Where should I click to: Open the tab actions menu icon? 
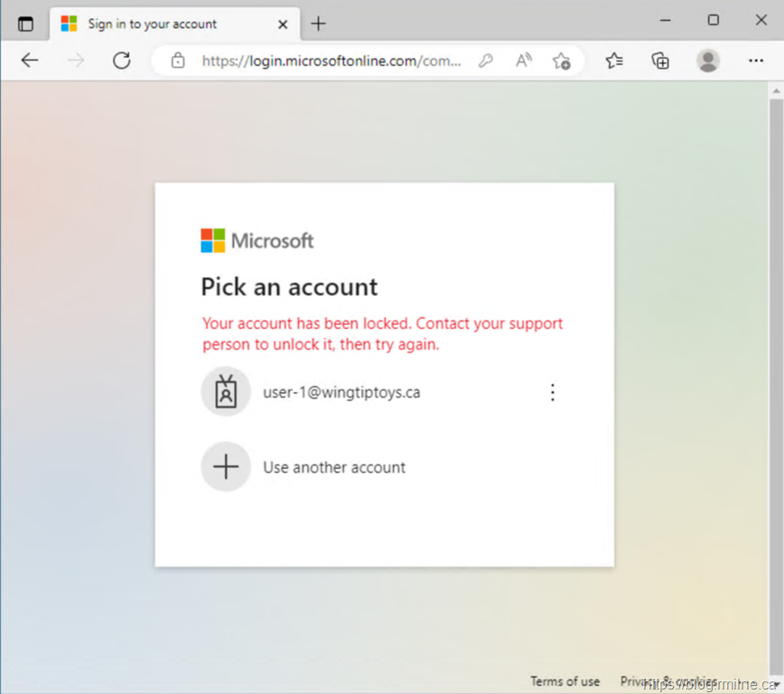click(x=25, y=23)
